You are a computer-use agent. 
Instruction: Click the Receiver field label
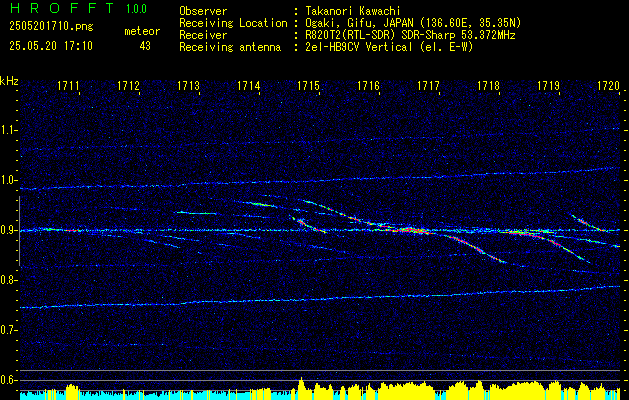click(x=203, y=35)
